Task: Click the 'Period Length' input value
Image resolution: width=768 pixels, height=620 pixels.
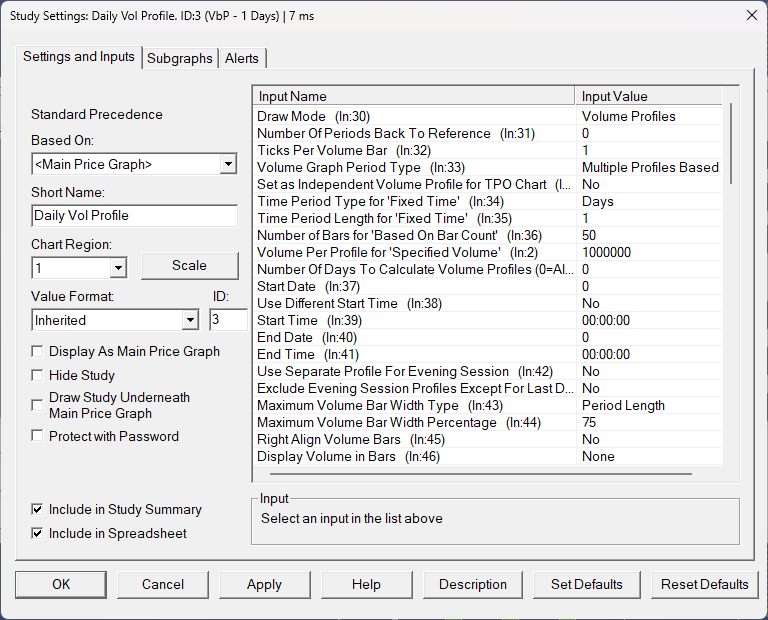Action: click(623, 405)
